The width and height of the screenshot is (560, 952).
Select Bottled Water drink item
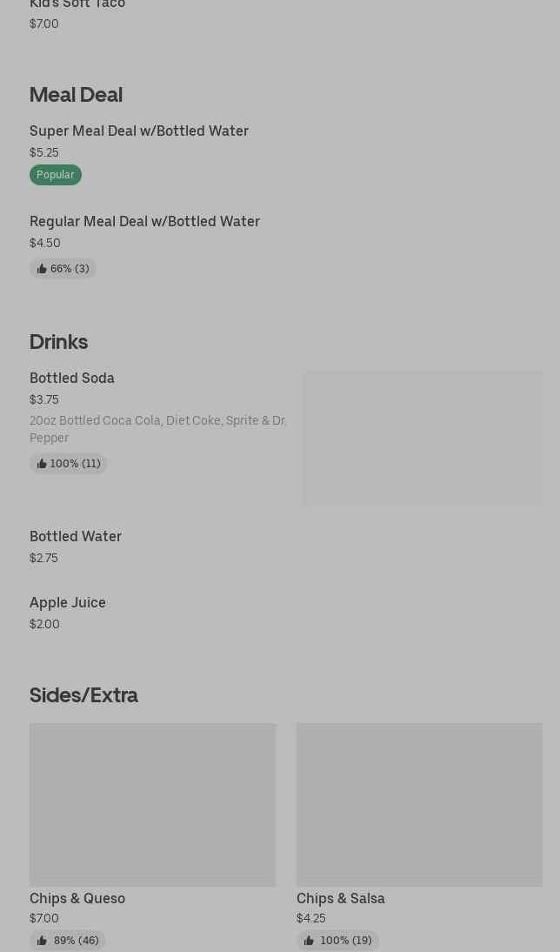pyautogui.click(x=76, y=536)
